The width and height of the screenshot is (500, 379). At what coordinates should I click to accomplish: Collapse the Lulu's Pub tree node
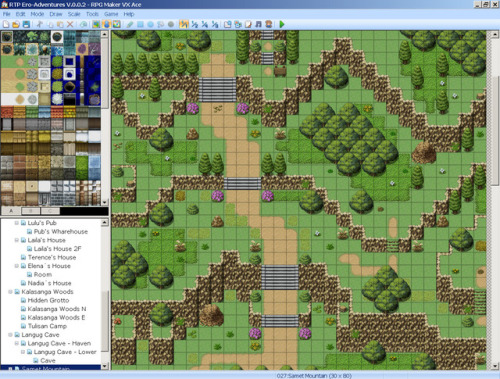[x=16, y=223]
